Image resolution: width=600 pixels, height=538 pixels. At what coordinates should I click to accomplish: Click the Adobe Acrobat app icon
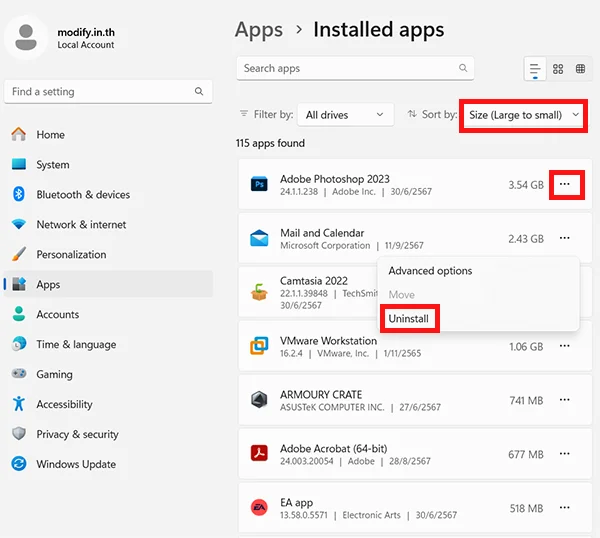(259, 453)
